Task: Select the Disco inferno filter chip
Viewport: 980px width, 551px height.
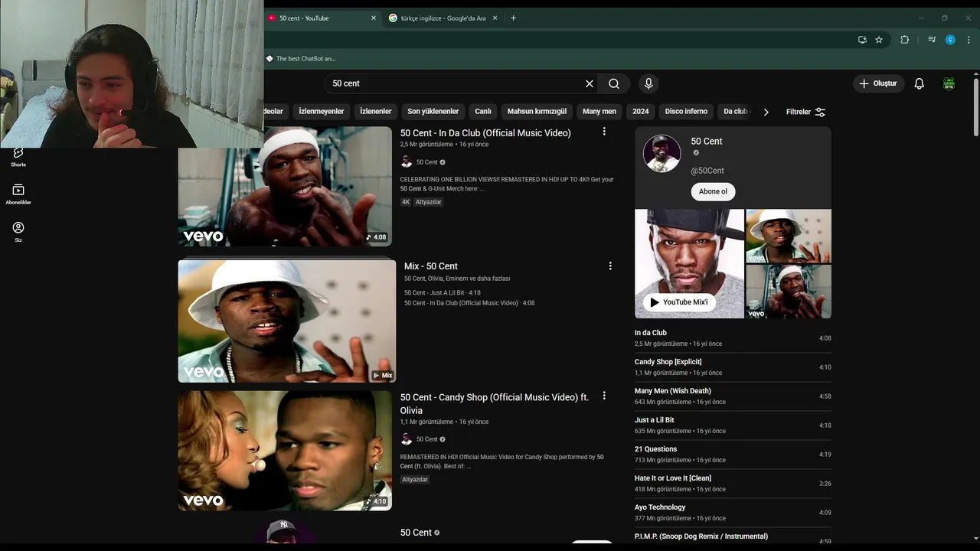Action: coord(686,112)
